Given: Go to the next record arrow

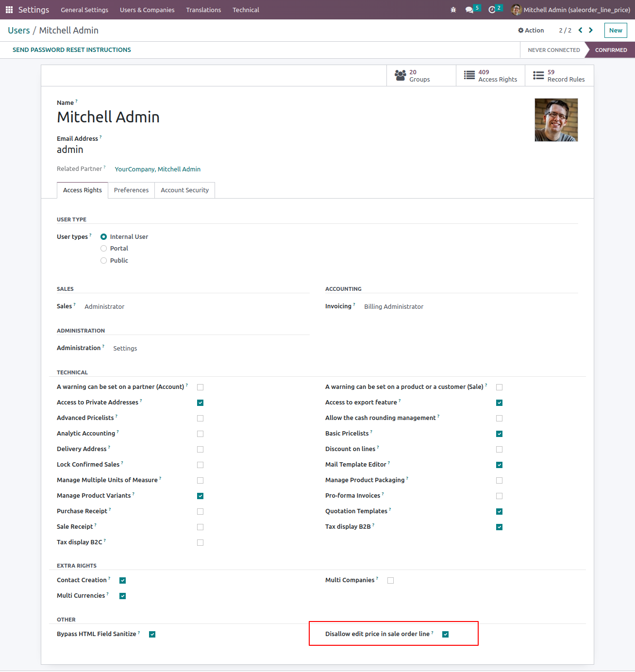Looking at the screenshot, I should [x=591, y=30].
